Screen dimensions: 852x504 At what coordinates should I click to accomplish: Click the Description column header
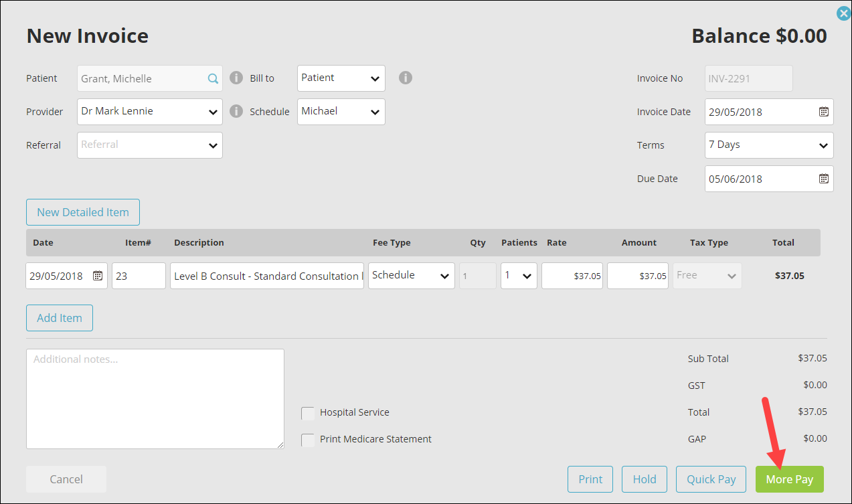pos(199,243)
